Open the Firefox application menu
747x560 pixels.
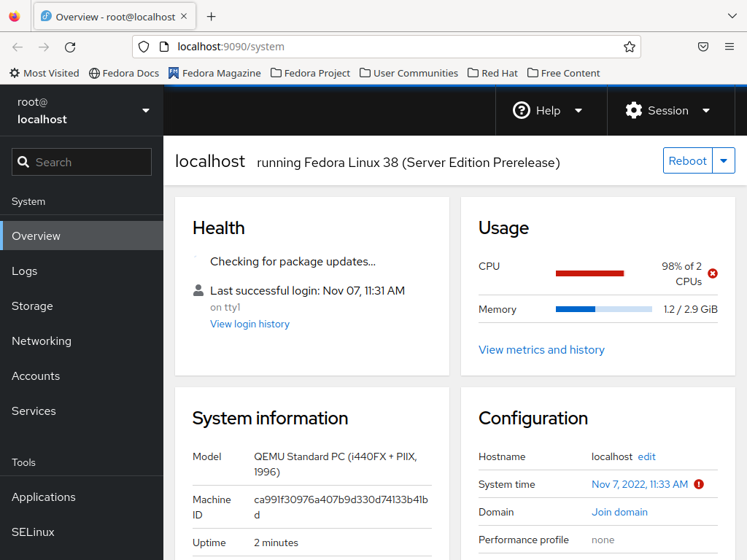(729, 47)
